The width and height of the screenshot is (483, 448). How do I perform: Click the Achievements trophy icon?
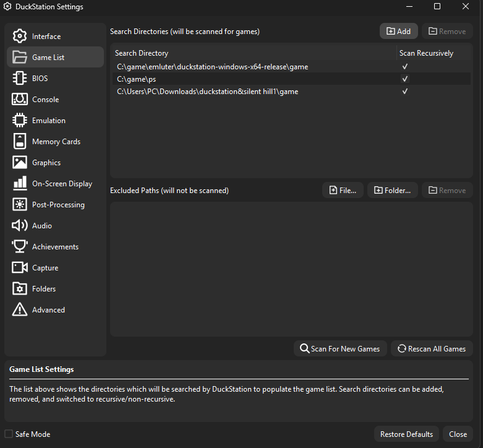click(20, 246)
